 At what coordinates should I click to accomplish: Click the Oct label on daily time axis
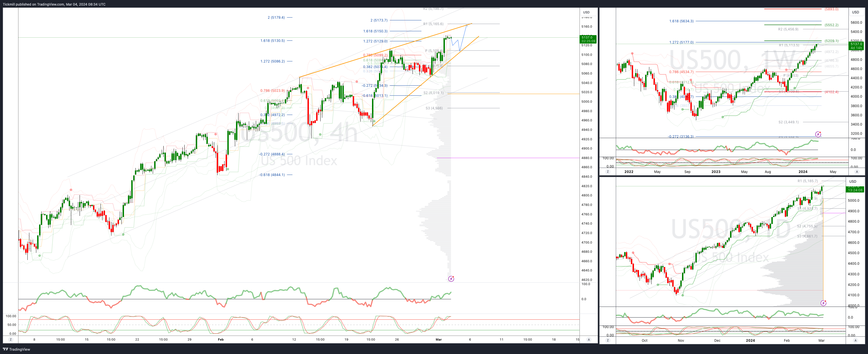coord(645,341)
